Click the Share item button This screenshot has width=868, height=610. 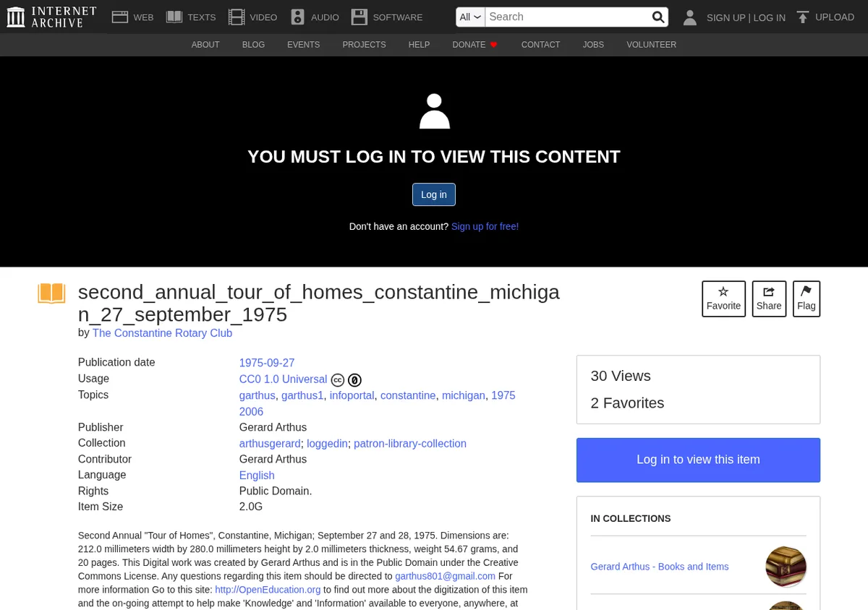[x=769, y=298]
